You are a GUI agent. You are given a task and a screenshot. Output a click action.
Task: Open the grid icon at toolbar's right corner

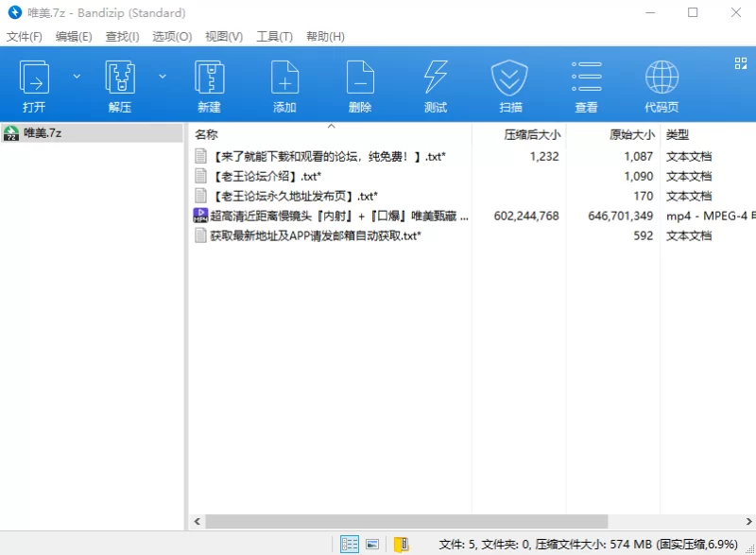pyautogui.click(x=741, y=63)
